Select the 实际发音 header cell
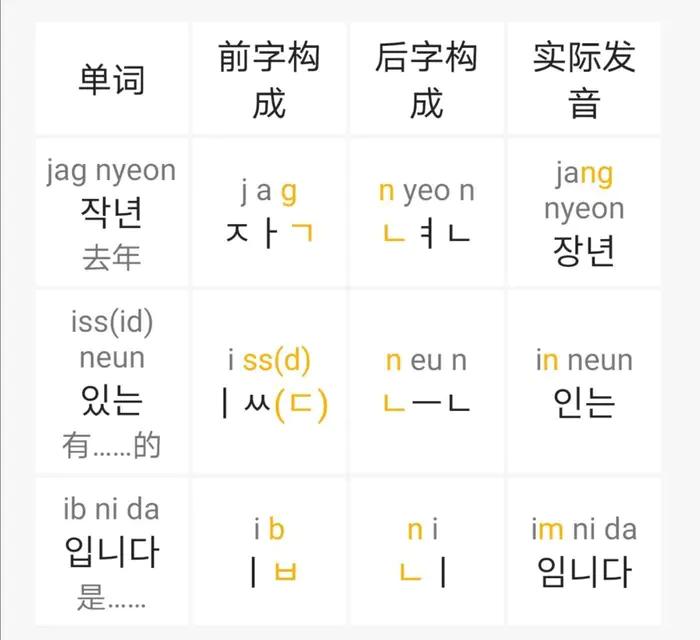The height and width of the screenshot is (640, 700). pyautogui.click(x=584, y=80)
